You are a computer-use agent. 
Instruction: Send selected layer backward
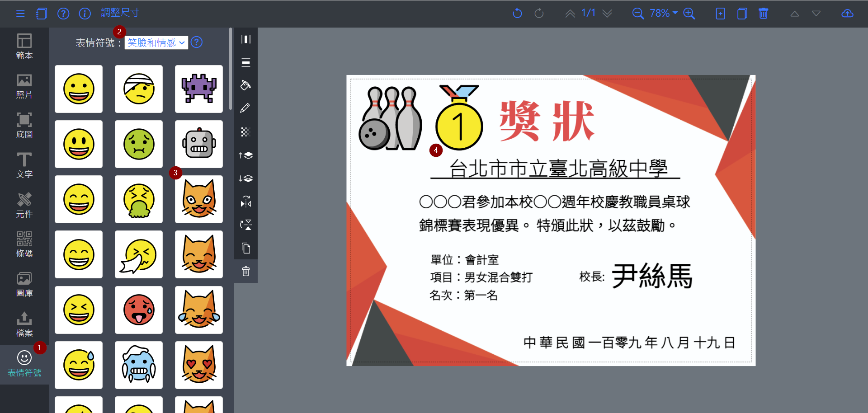[x=245, y=178]
